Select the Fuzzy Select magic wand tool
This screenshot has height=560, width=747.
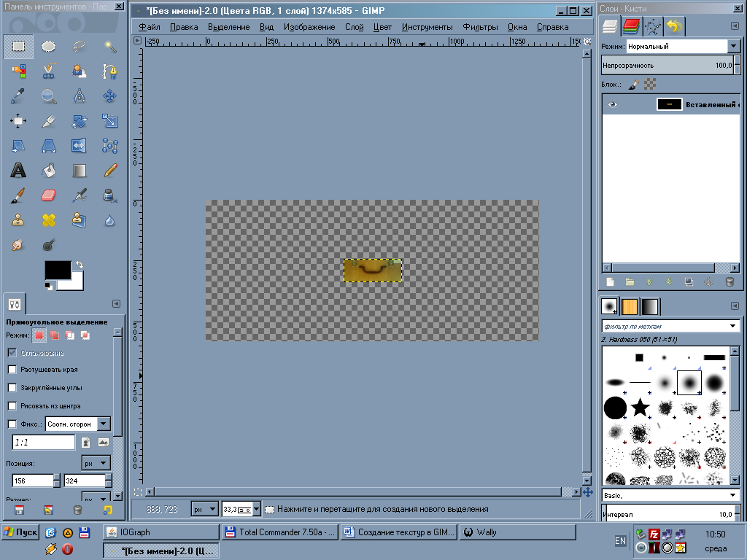click(110, 47)
